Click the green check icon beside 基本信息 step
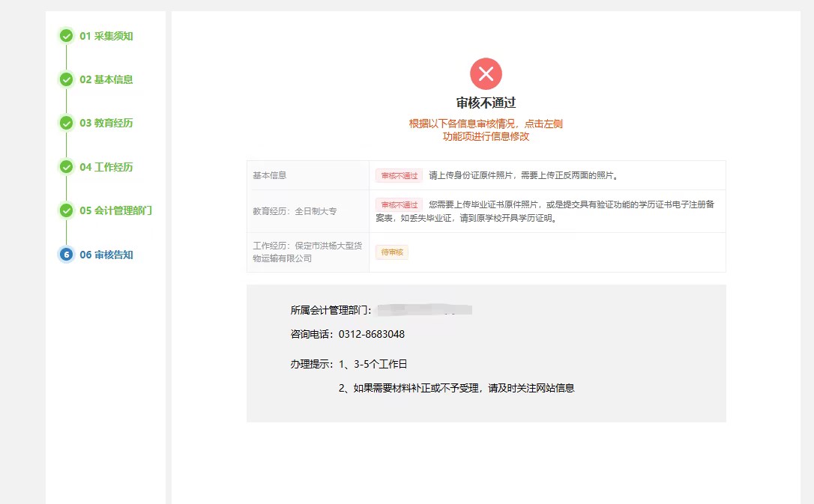The image size is (814, 504). pos(66,79)
